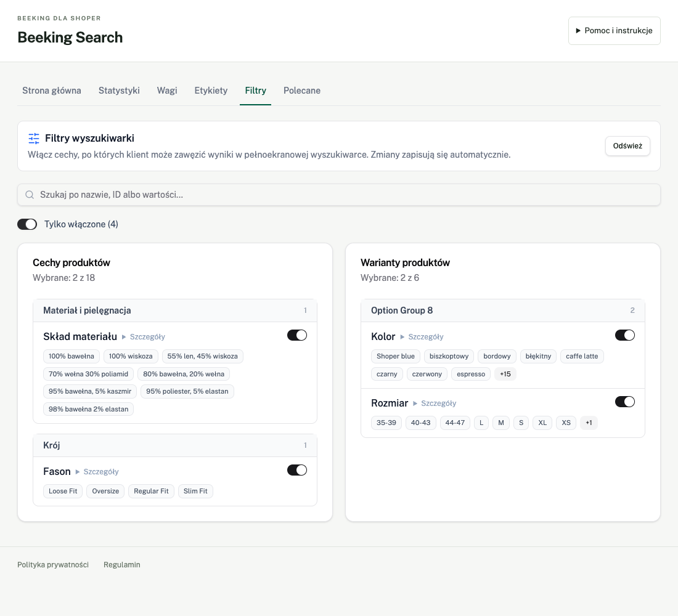The image size is (678, 616).
Task: Expand Szczegóły for Skład materiału
Action: 144,337
